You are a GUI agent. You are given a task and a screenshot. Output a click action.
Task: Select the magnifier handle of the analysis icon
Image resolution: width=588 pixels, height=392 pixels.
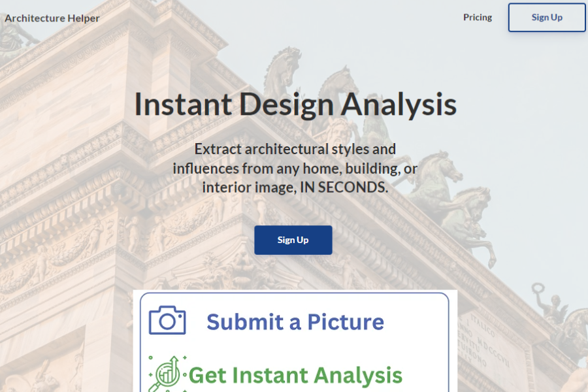pos(154,387)
